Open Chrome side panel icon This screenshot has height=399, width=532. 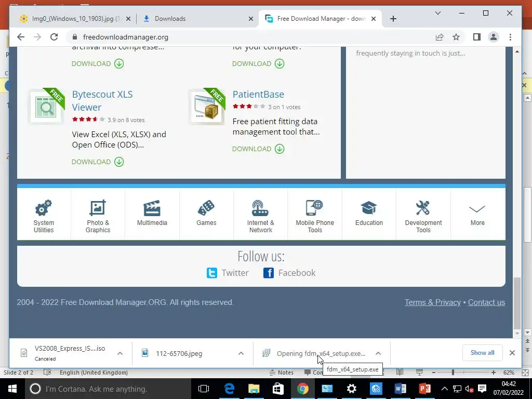(x=477, y=37)
